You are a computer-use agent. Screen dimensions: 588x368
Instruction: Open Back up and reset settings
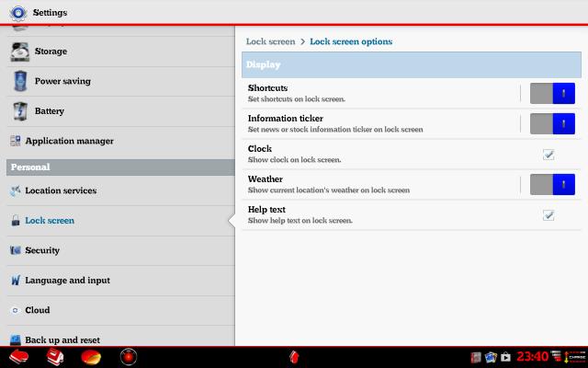point(62,339)
